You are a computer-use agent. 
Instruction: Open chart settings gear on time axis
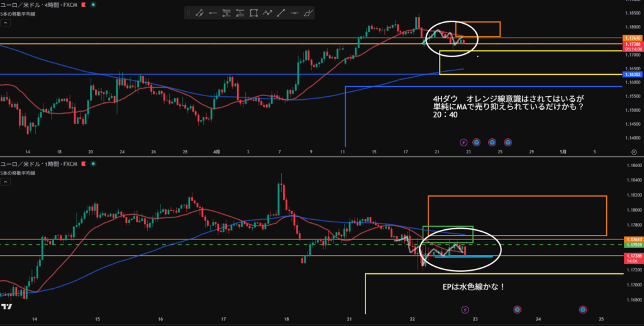634,152
